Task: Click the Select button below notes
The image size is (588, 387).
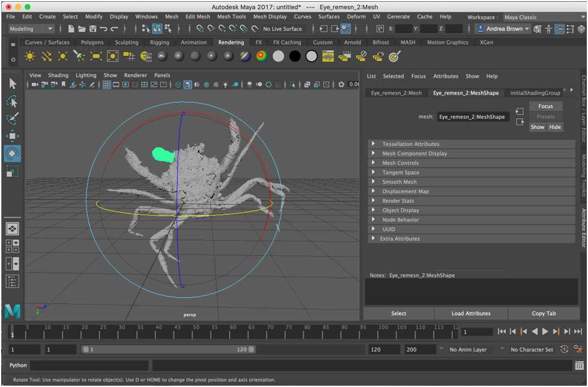Action: [x=398, y=313]
